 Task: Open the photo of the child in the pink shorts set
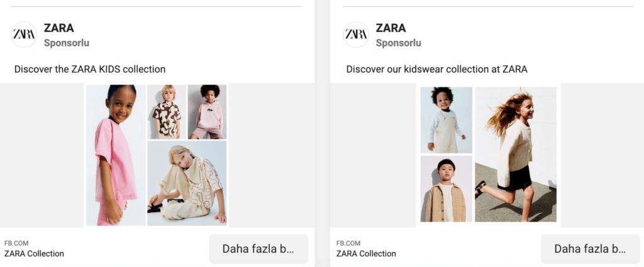click(207, 112)
